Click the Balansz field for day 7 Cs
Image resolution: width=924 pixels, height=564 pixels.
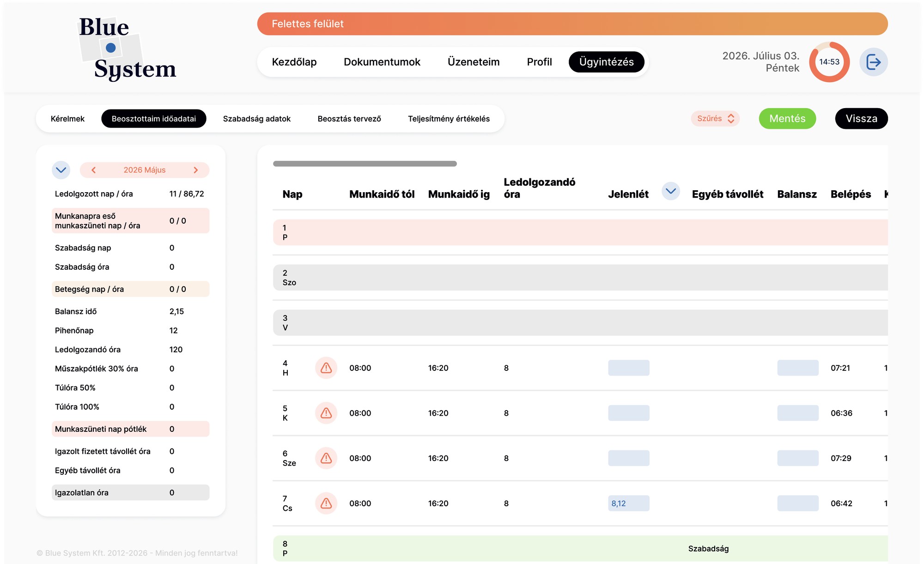798,503
